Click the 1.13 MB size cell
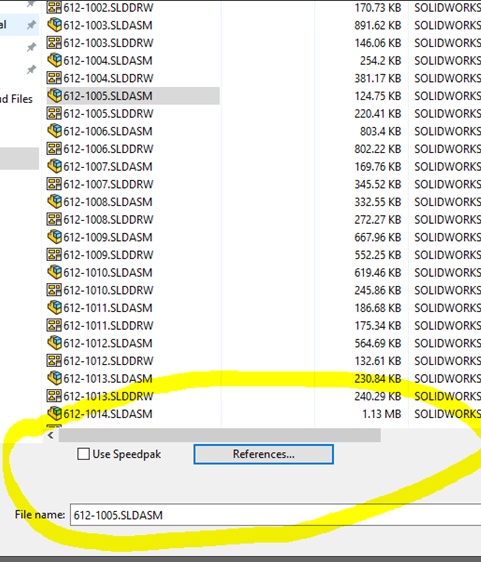This screenshot has height=562, width=481. coord(382,414)
